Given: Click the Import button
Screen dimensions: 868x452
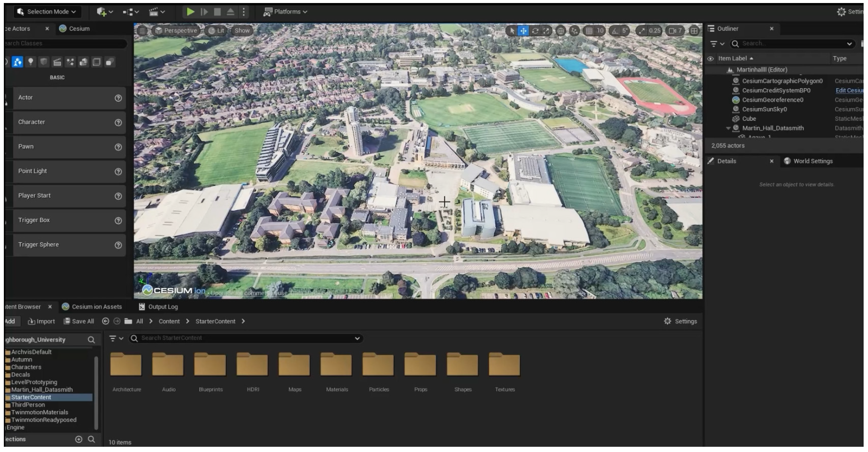Looking at the screenshot, I should [41, 322].
